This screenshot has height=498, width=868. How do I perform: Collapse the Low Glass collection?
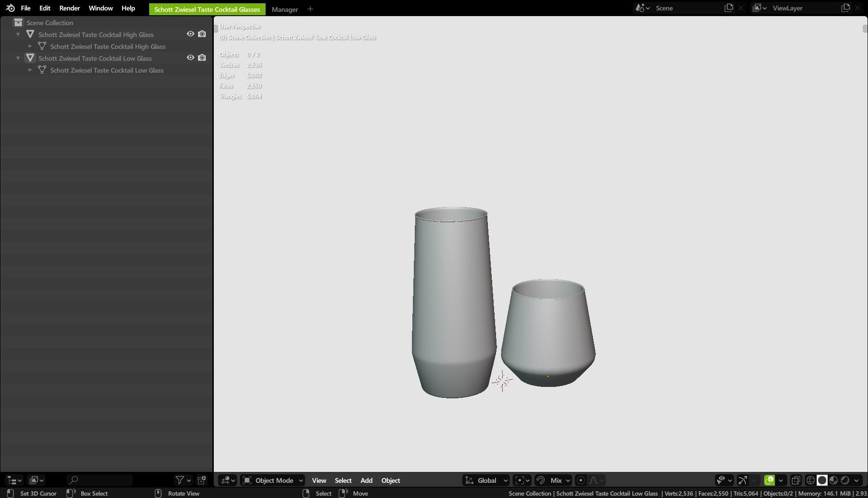(18, 58)
